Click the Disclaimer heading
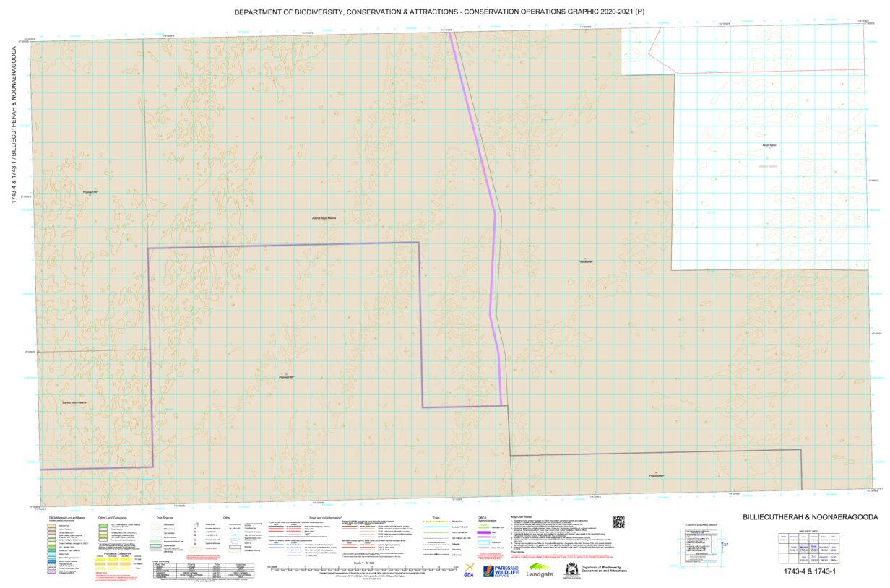Screen dimensions: 890x588 519,553
